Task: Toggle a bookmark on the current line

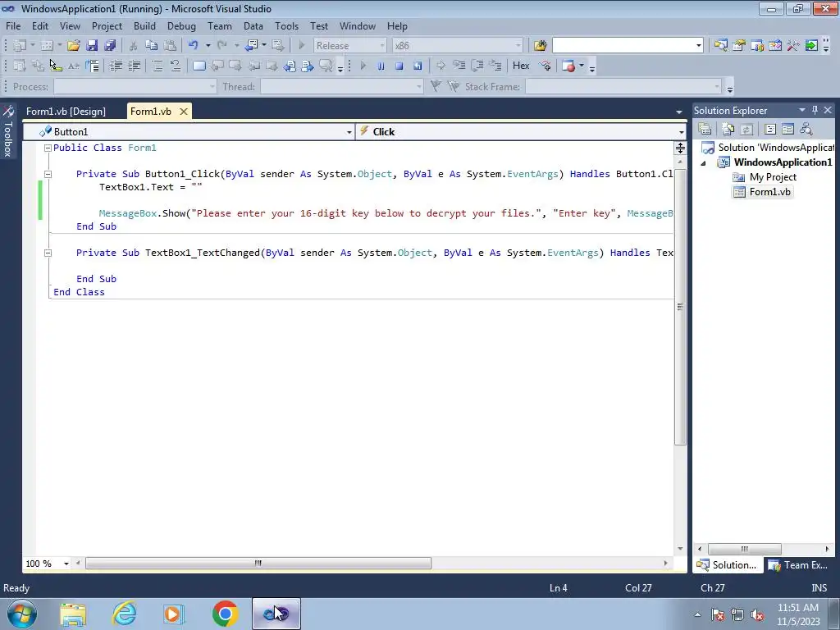Action: [199, 66]
